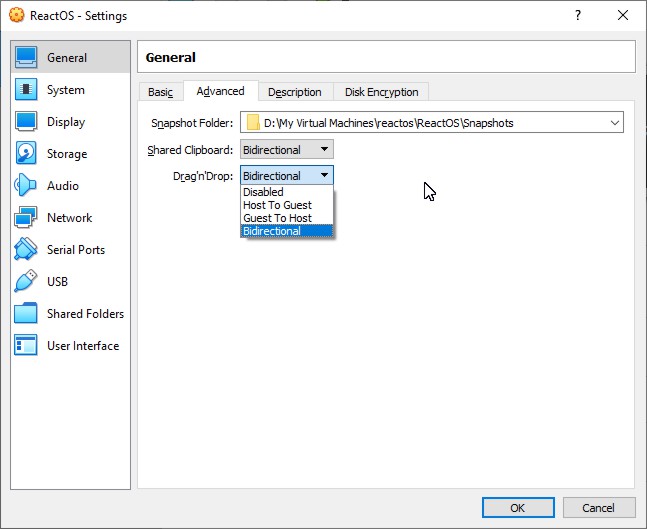Open the General settings icon in sidebar
The width and height of the screenshot is (647, 529).
click(26, 57)
